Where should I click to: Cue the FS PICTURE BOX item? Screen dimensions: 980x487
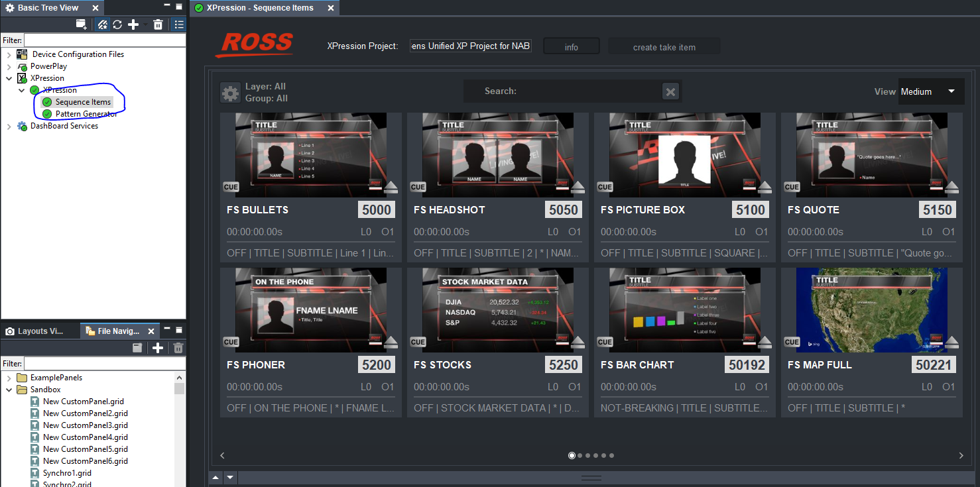tap(605, 187)
